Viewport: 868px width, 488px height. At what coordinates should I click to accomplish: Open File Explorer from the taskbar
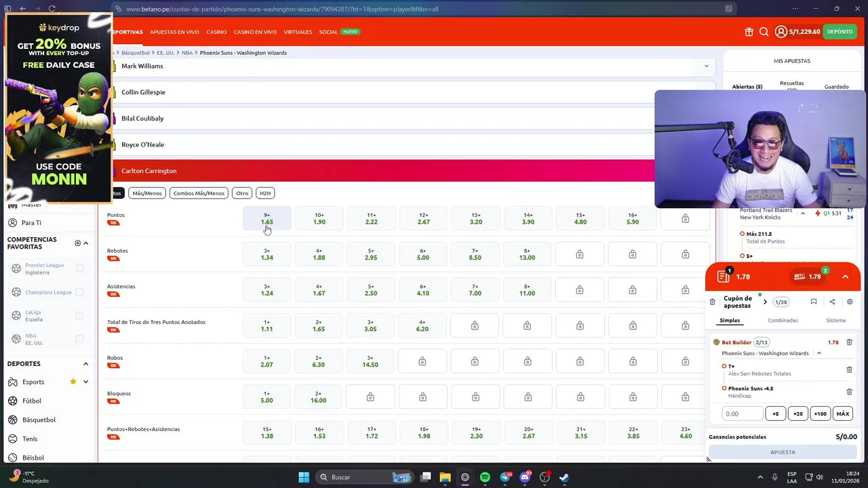pyautogui.click(x=445, y=477)
